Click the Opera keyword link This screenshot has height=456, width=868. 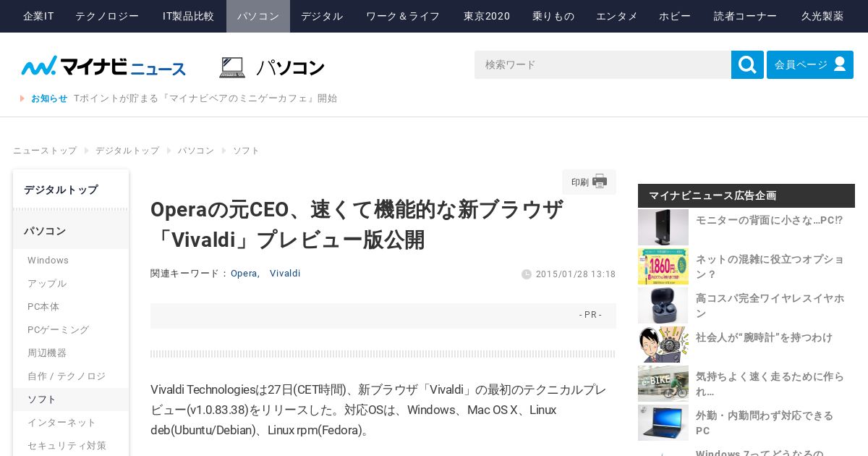(244, 274)
